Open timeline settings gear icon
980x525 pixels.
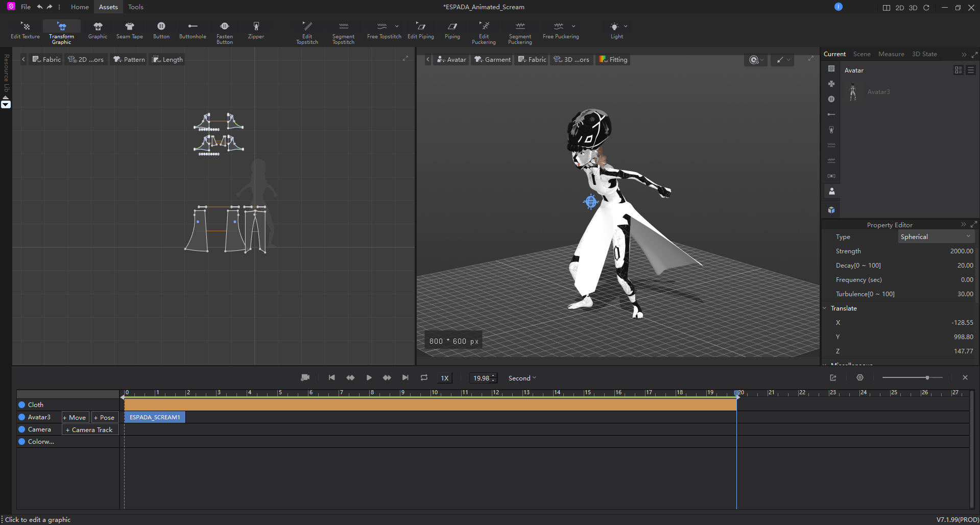860,377
